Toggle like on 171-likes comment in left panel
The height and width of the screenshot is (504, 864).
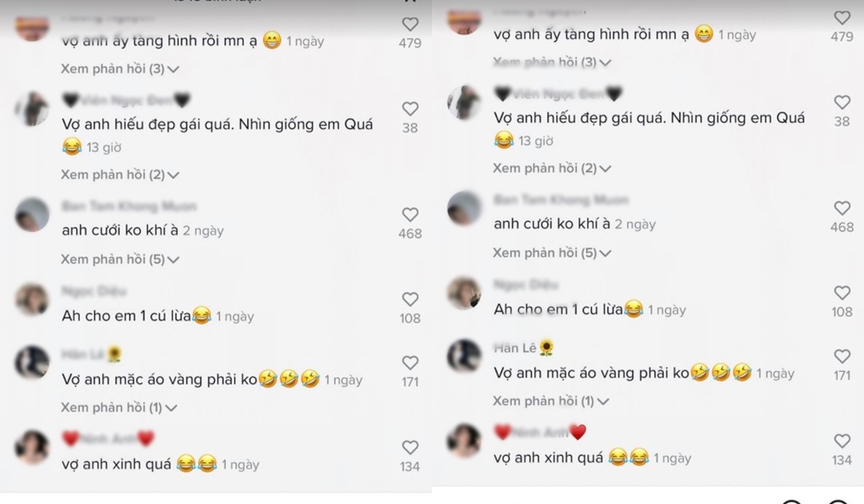click(x=410, y=363)
